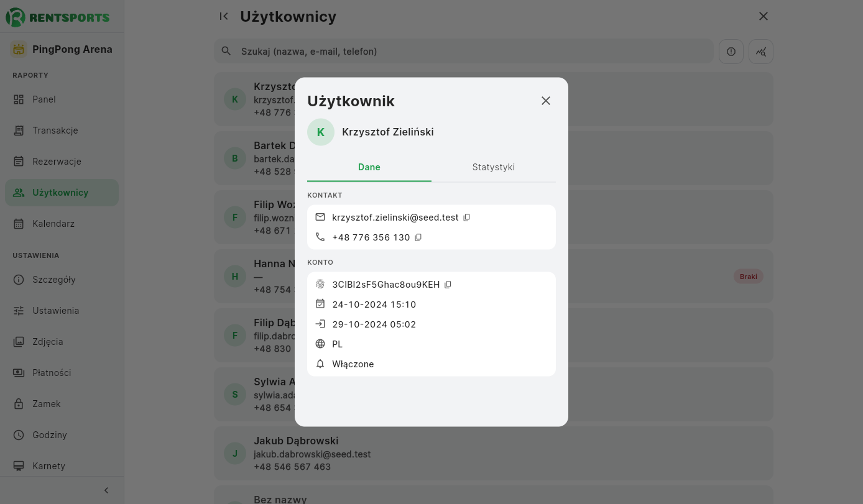Click the analytics icon button beside search
This screenshot has width=863, height=504.
tap(761, 52)
